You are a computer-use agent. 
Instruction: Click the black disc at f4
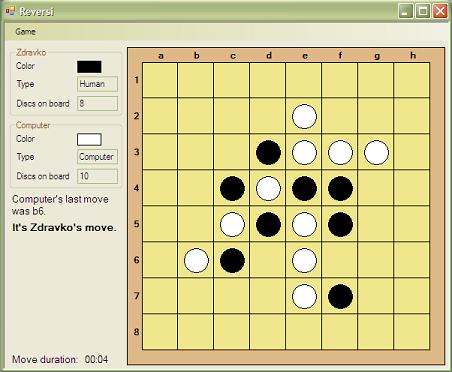point(340,188)
